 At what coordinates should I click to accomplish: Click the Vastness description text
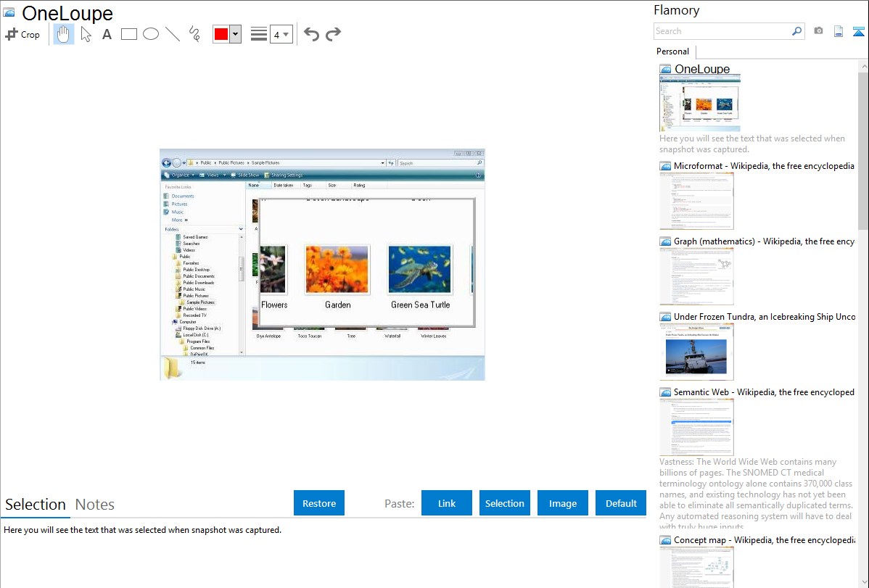tap(756, 493)
